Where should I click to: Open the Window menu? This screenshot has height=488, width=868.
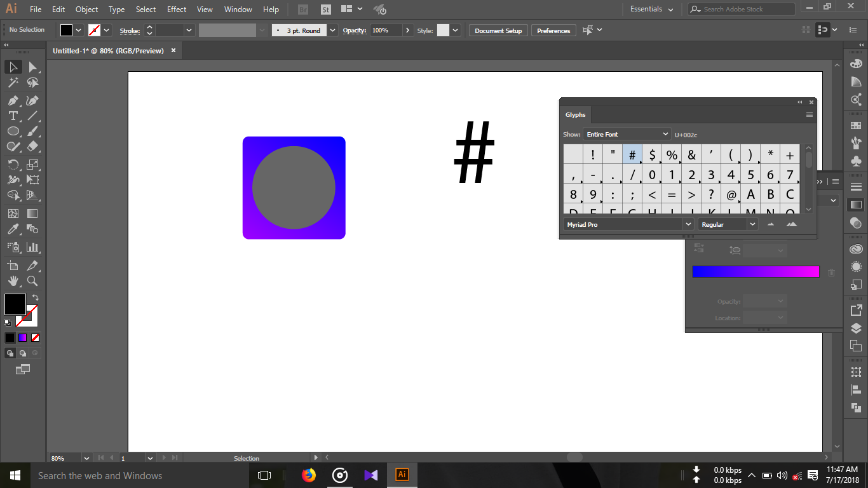(238, 9)
